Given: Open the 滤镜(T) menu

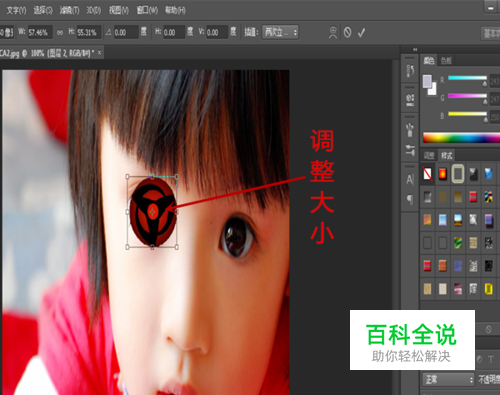Looking at the screenshot, I should [69, 10].
